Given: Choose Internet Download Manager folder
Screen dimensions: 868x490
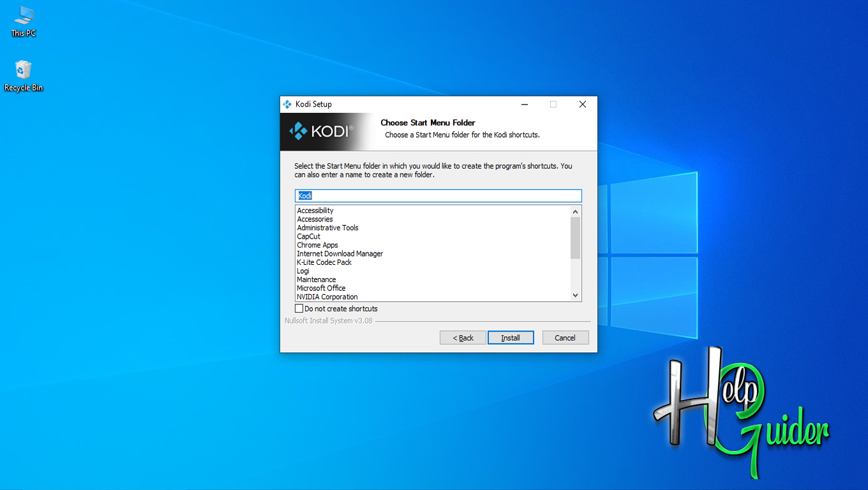Looking at the screenshot, I should [340, 254].
